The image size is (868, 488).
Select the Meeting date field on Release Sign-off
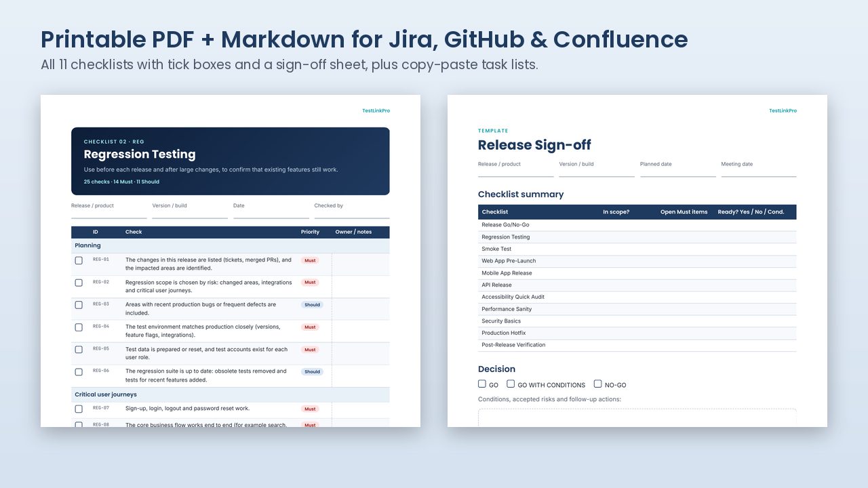click(x=759, y=169)
